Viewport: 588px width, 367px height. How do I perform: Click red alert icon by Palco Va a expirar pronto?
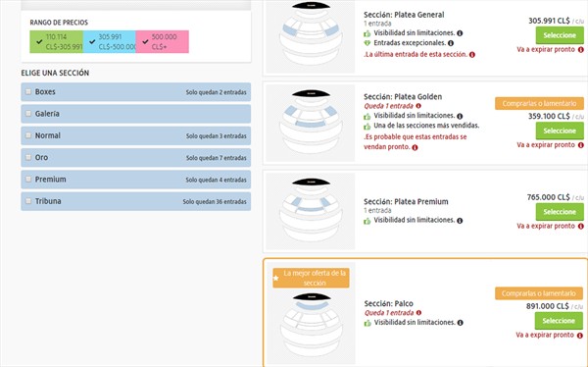point(580,335)
